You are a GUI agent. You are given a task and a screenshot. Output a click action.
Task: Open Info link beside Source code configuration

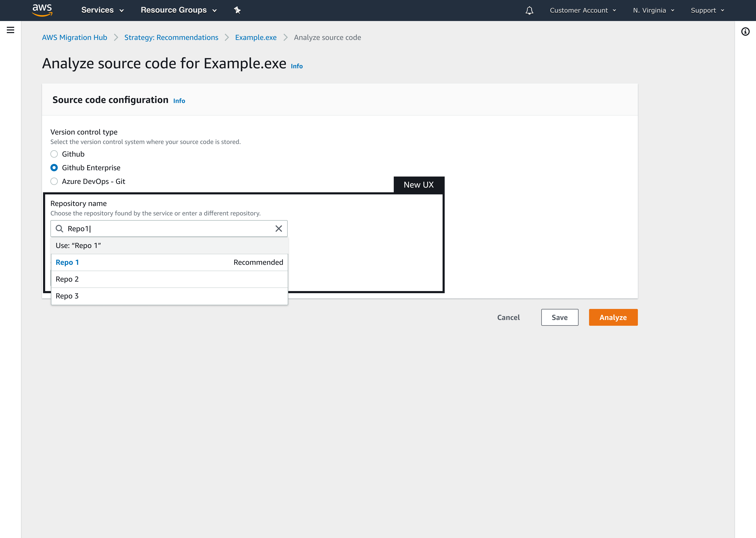click(x=179, y=101)
